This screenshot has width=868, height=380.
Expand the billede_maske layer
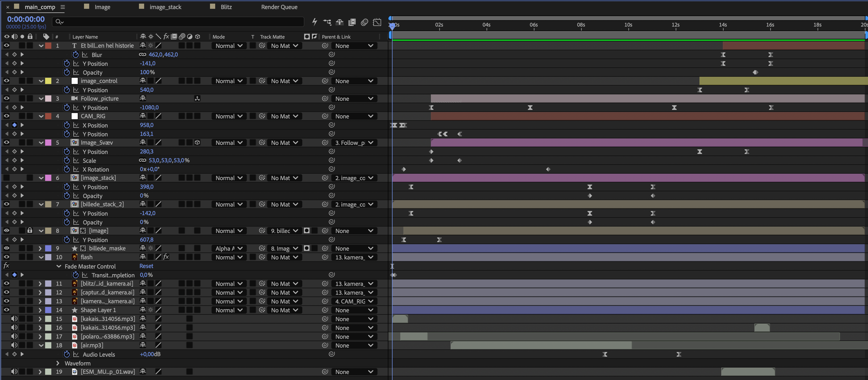[x=40, y=248]
